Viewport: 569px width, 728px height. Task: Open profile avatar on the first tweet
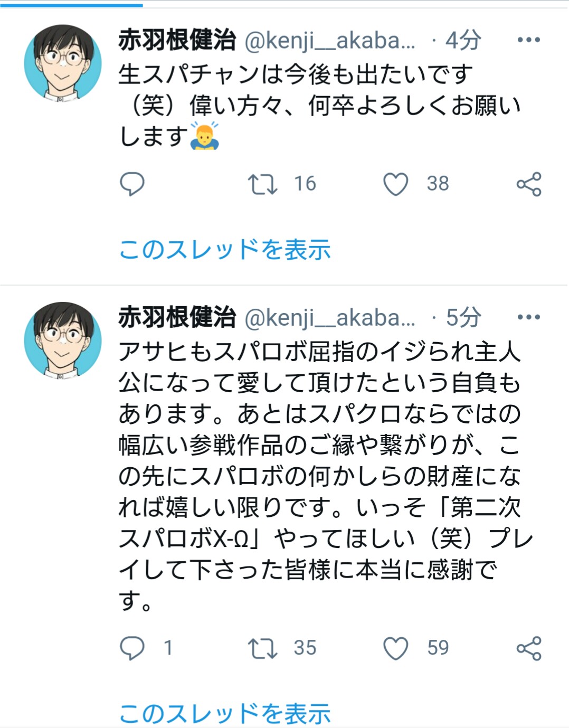point(63,62)
